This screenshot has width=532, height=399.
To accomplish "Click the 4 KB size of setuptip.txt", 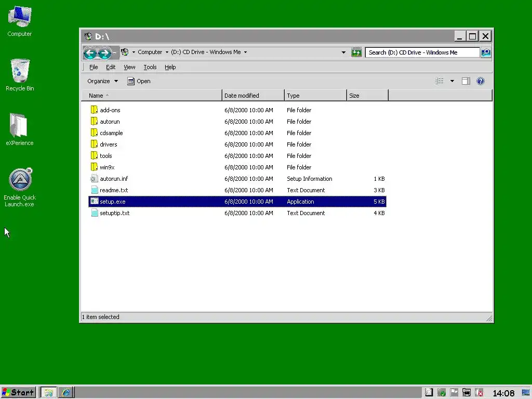I will [x=379, y=213].
